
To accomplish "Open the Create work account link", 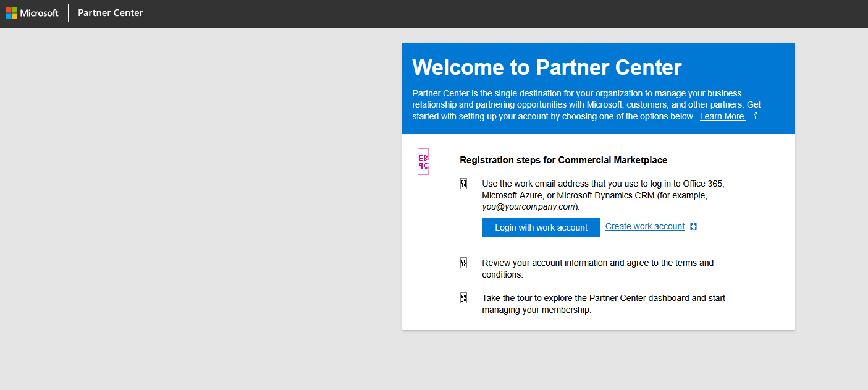I will (x=645, y=226).
